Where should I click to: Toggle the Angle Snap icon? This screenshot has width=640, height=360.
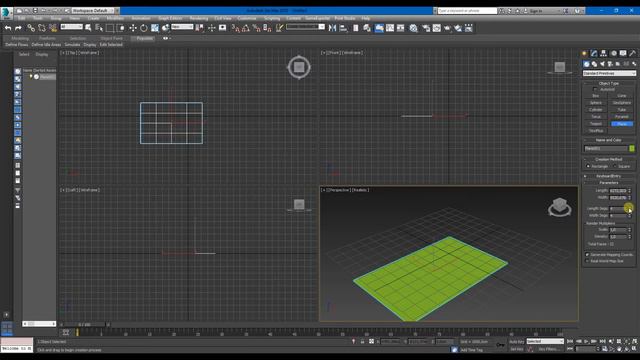[246, 28]
